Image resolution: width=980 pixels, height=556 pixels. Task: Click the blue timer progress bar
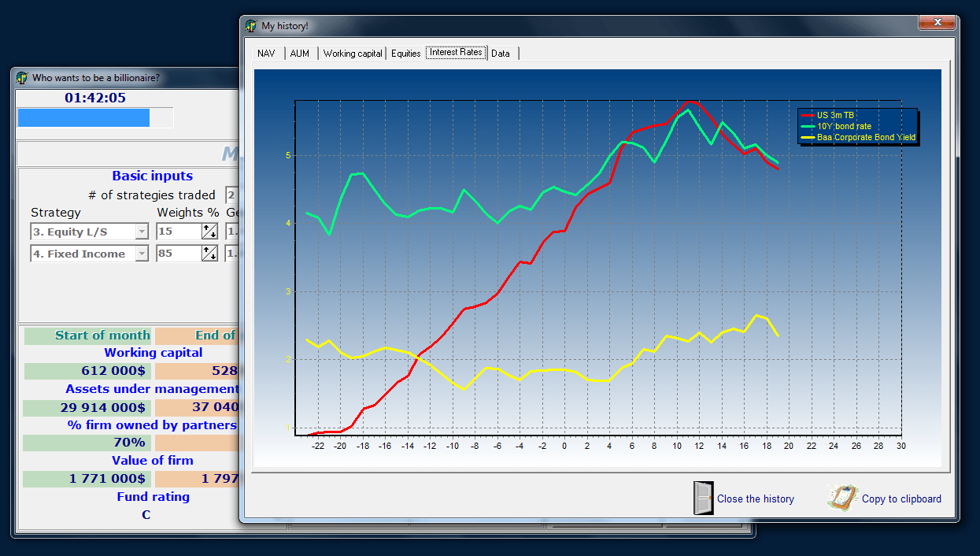click(x=83, y=117)
